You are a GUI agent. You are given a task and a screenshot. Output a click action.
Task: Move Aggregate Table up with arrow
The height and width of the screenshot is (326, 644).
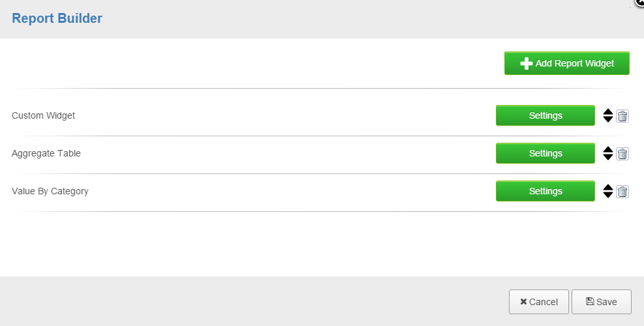click(608, 150)
